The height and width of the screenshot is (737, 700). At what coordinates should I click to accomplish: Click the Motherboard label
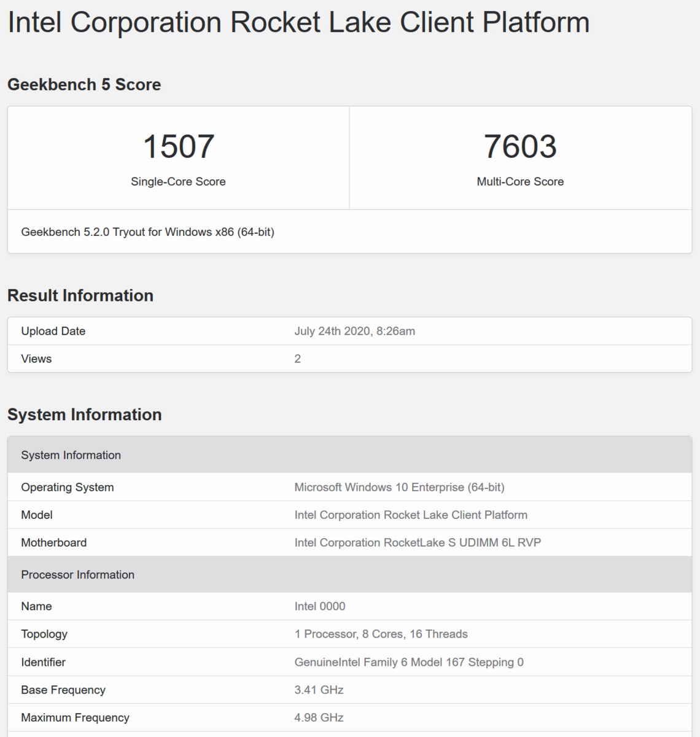pyautogui.click(x=54, y=543)
